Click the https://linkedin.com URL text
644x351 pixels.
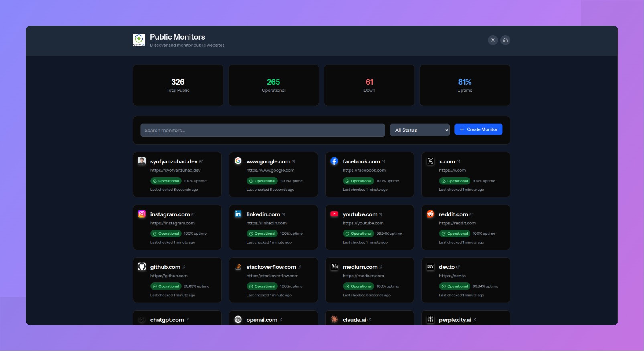pyautogui.click(x=267, y=223)
